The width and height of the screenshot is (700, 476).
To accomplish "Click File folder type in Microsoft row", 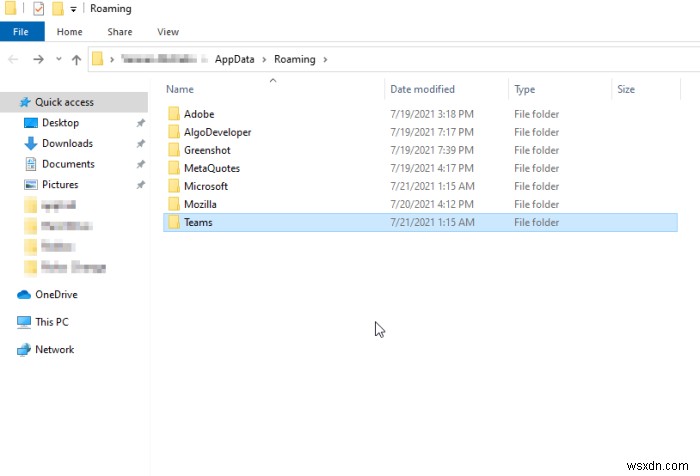I will (537, 186).
